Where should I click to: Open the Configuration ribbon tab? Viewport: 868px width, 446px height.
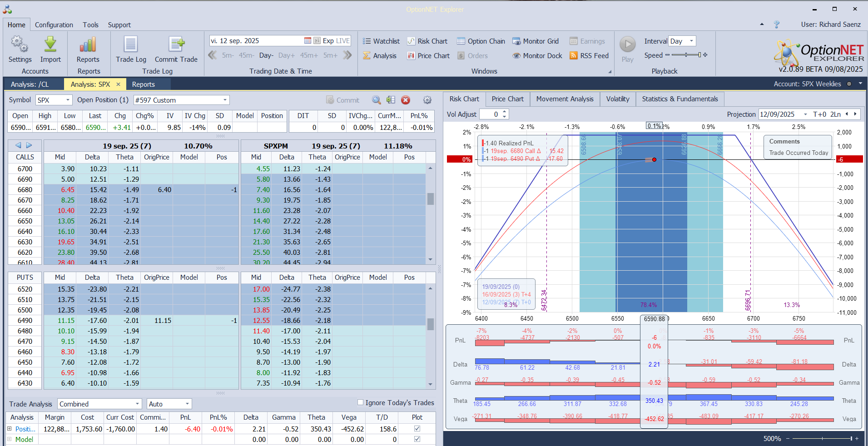click(x=54, y=25)
